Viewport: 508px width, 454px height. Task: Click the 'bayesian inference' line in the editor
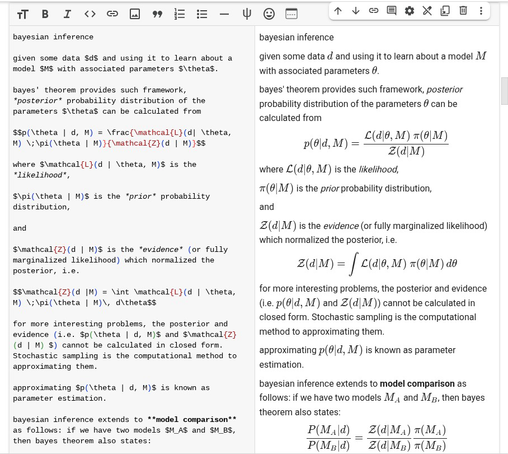(x=53, y=37)
